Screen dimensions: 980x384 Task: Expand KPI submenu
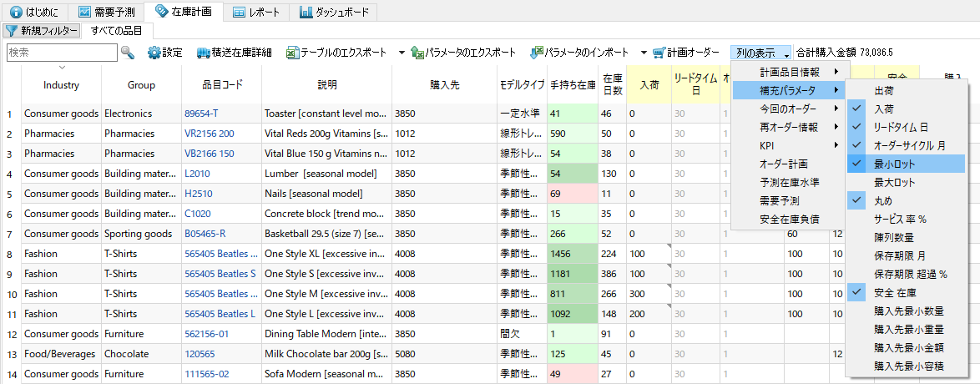[x=790, y=145]
